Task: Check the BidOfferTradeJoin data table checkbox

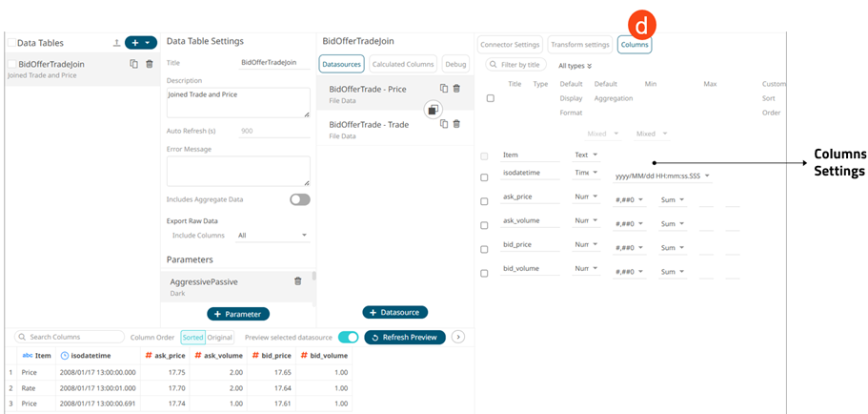Action: tap(12, 64)
